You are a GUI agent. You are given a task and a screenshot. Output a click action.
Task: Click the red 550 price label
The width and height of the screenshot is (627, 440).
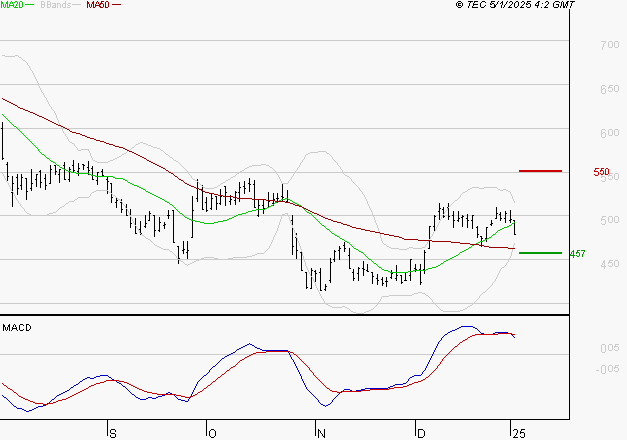click(601, 173)
